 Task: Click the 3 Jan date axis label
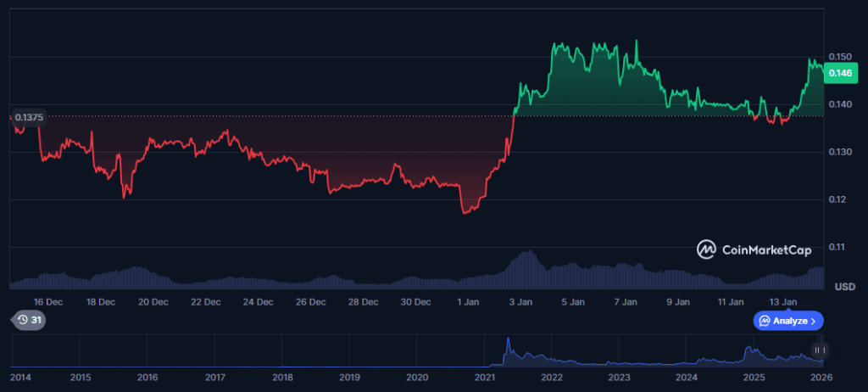(x=520, y=301)
